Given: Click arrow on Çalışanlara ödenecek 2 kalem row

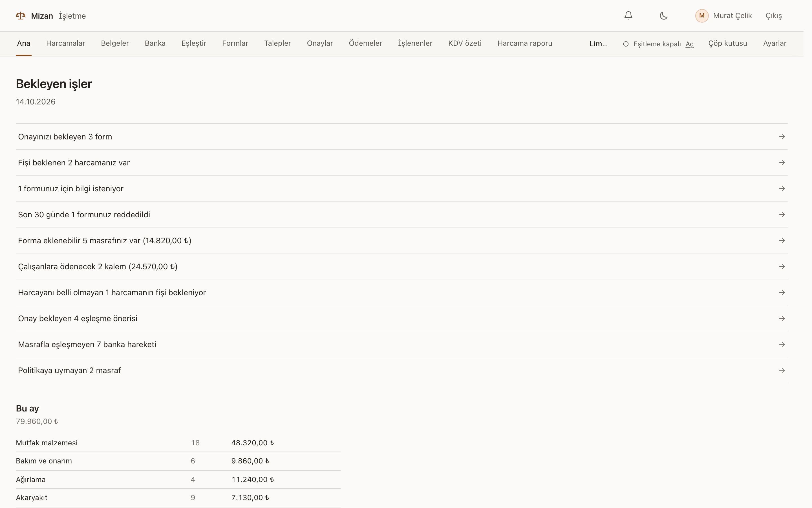Looking at the screenshot, I should [782, 266].
